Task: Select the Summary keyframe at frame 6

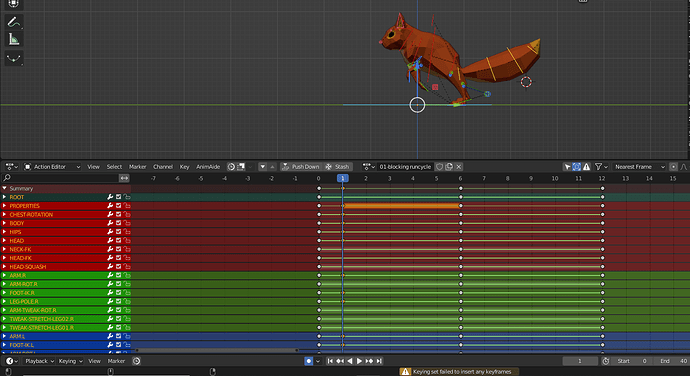Action: coord(461,188)
